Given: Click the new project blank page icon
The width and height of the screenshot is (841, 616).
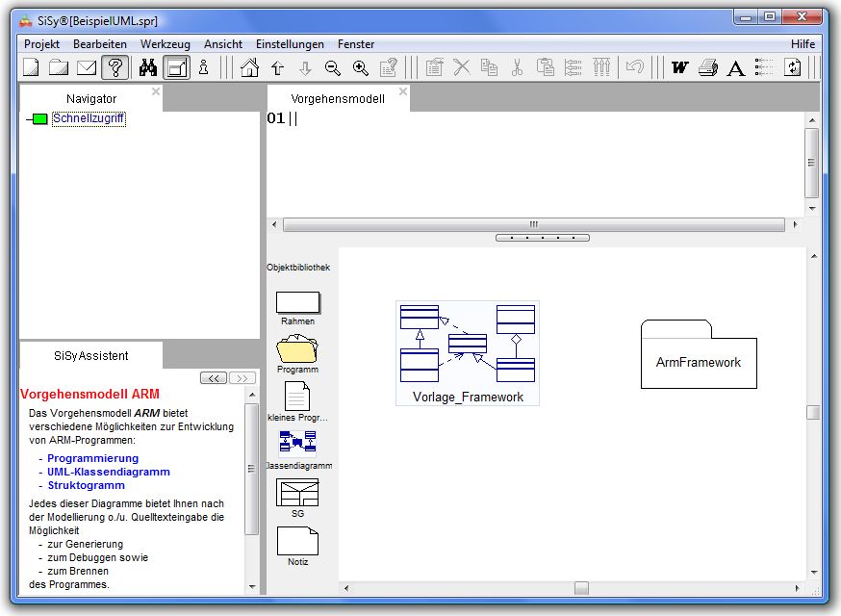Looking at the screenshot, I should (x=31, y=67).
